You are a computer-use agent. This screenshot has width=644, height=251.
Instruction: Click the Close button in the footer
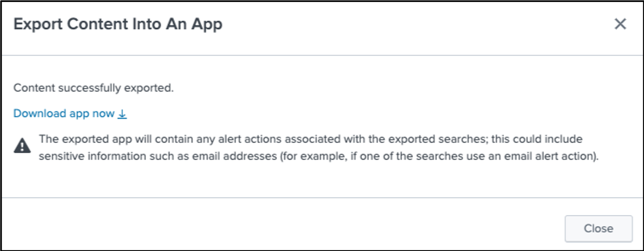point(599,229)
